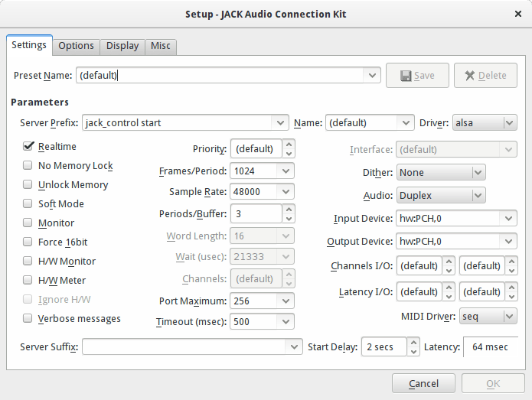Decrease the Start Delay value
This screenshot has height=400, width=532.
click(413, 352)
